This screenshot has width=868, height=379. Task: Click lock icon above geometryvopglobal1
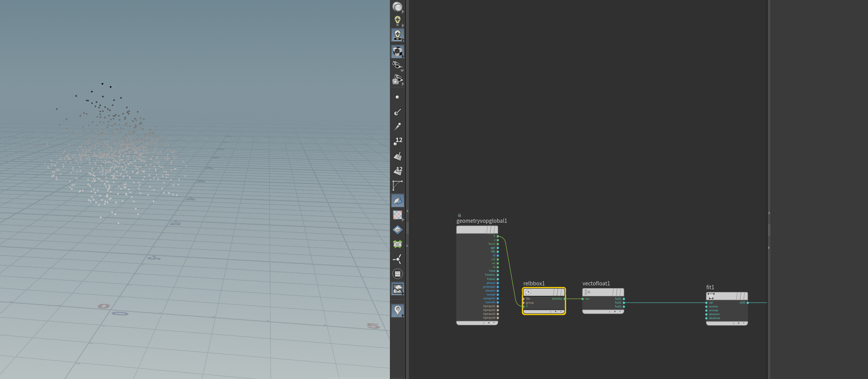(460, 215)
